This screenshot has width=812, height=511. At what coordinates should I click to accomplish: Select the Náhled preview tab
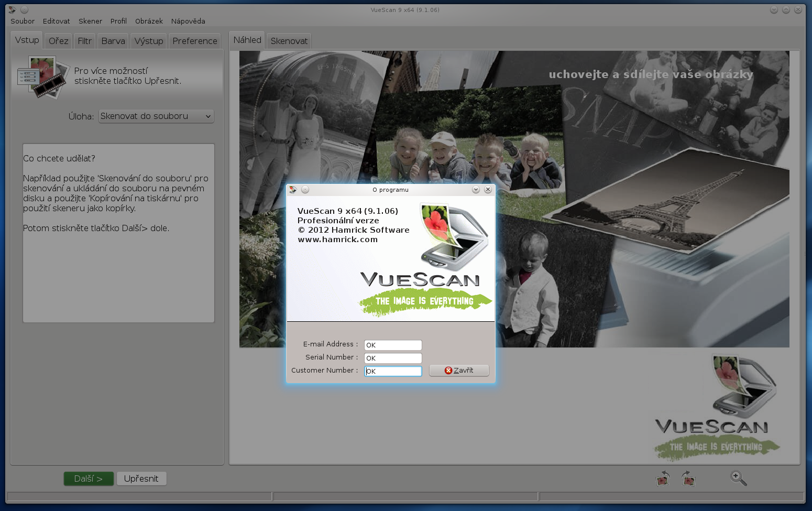pos(247,40)
